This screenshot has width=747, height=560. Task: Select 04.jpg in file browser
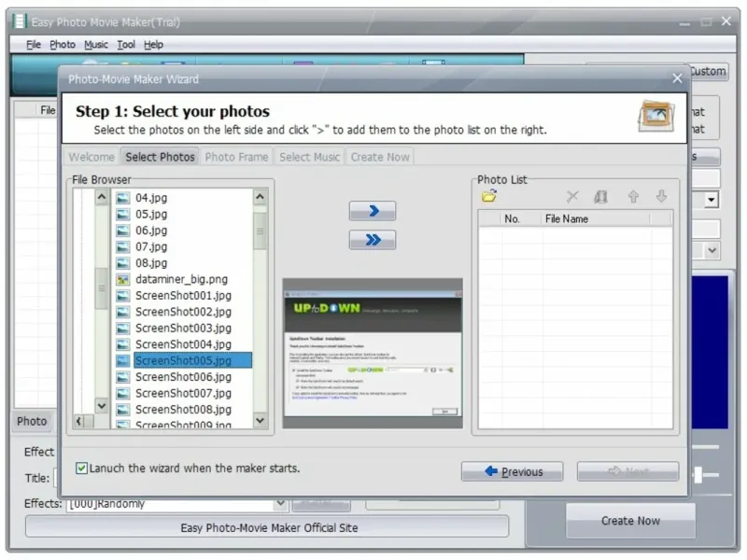click(x=151, y=198)
